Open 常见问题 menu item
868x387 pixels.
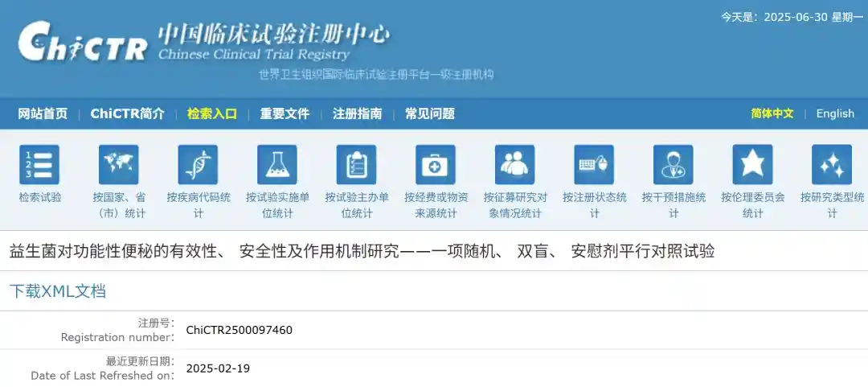[x=430, y=113]
